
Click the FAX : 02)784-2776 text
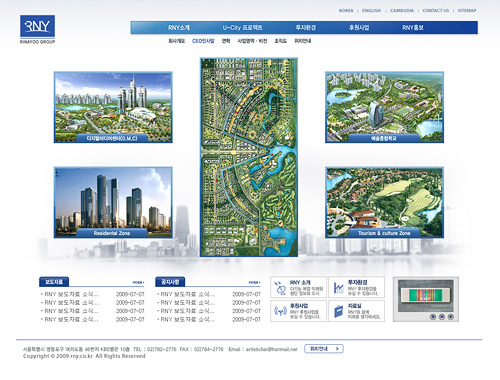(202, 349)
